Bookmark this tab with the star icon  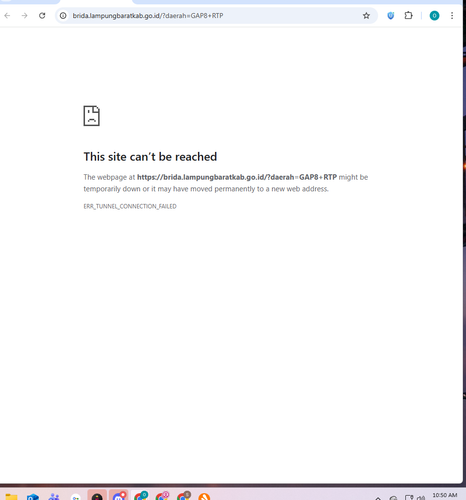point(366,16)
